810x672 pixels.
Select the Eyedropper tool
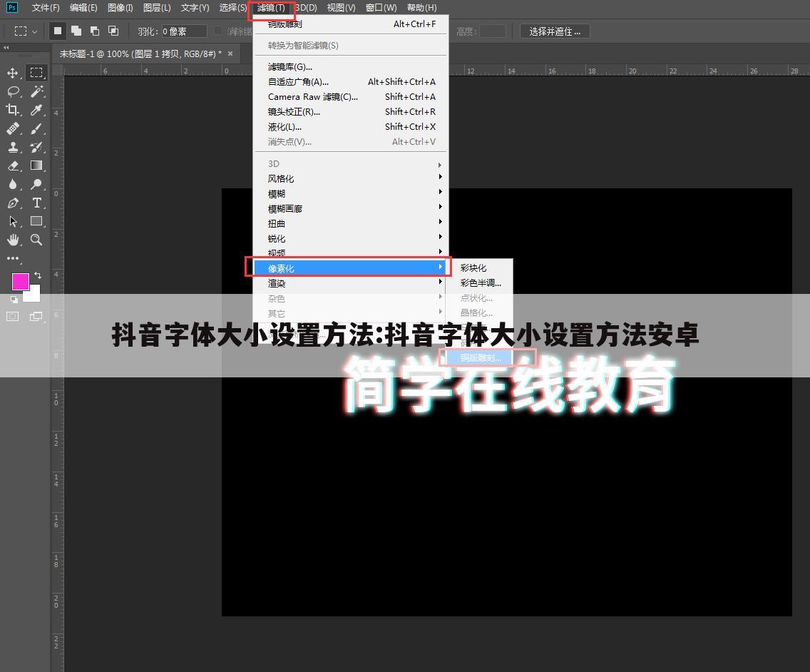[36, 110]
